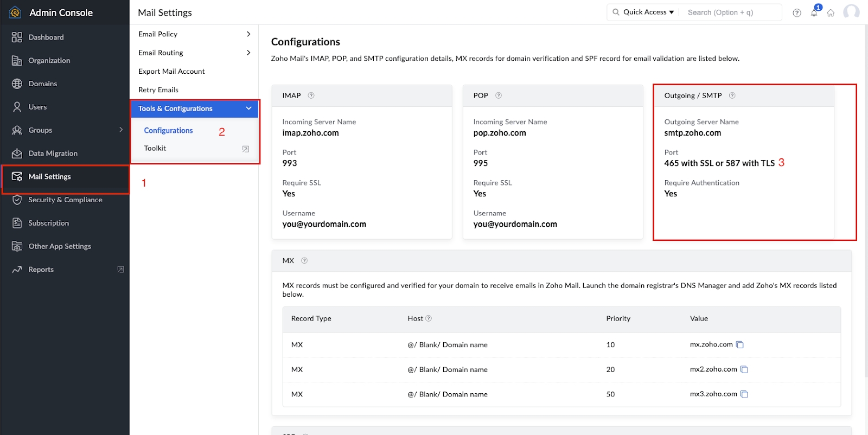
Task: Open Export Mail Account settings
Action: pyautogui.click(x=171, y=72)
